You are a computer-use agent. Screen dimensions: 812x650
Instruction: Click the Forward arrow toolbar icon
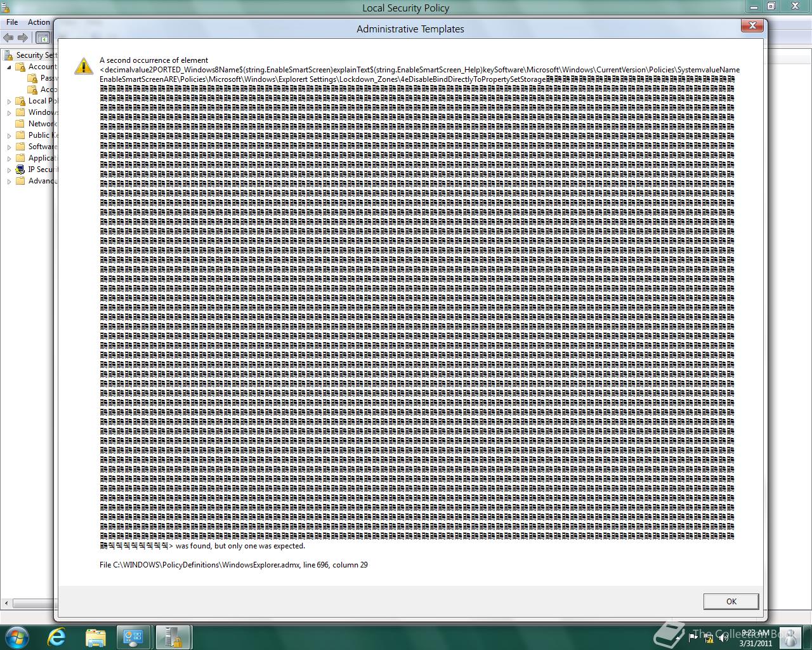coord(23,38)
